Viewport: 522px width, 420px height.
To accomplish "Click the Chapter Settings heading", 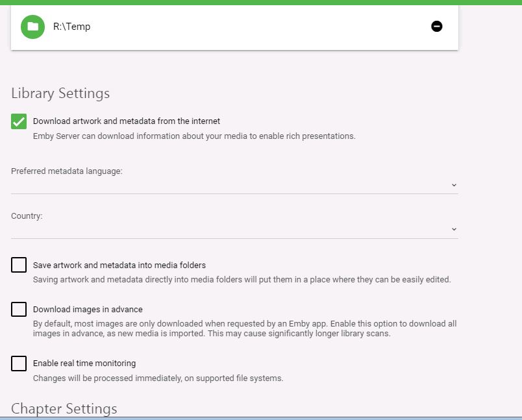I will [64, 408].
